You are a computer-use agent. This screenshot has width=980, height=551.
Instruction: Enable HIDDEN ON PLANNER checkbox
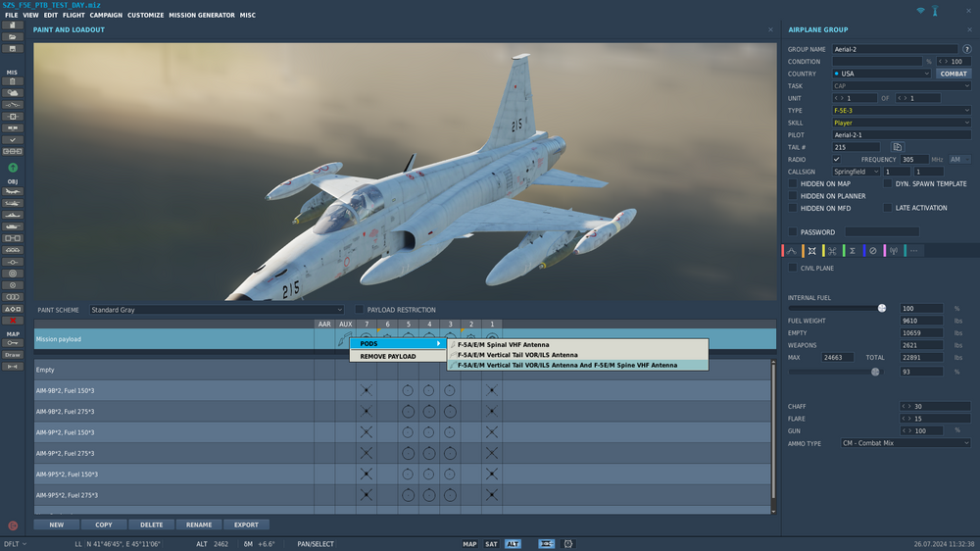[793, 196]
